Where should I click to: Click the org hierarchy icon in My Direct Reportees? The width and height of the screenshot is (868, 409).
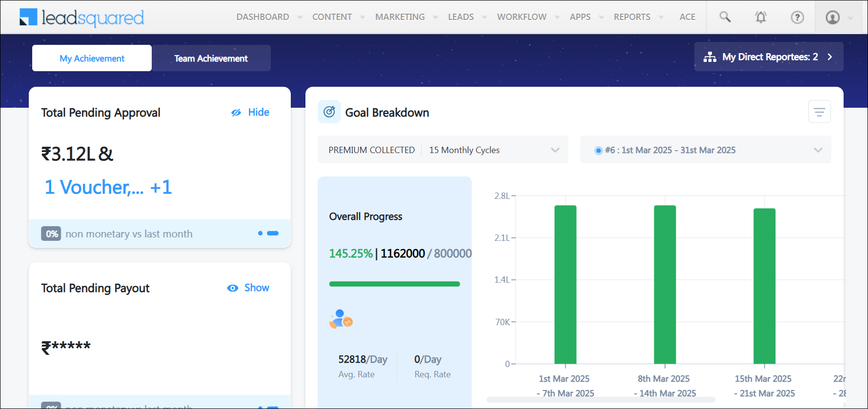710,57
